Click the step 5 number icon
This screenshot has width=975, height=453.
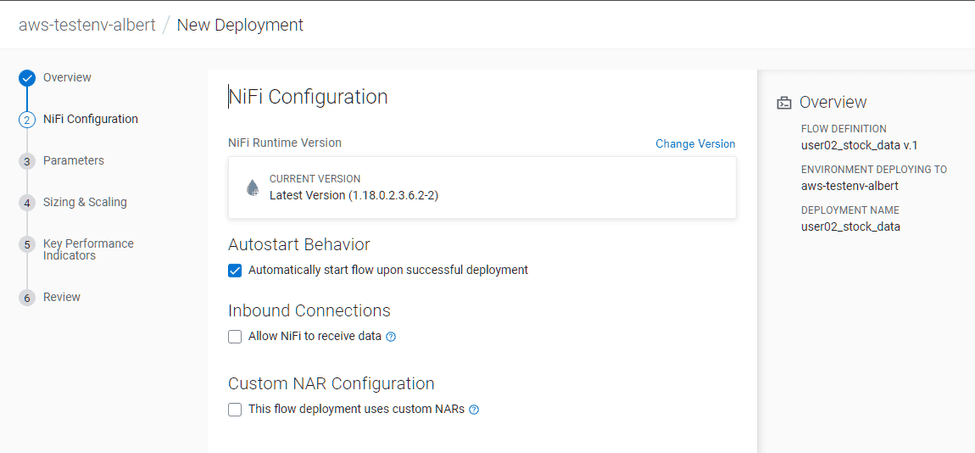pos(27,245)
